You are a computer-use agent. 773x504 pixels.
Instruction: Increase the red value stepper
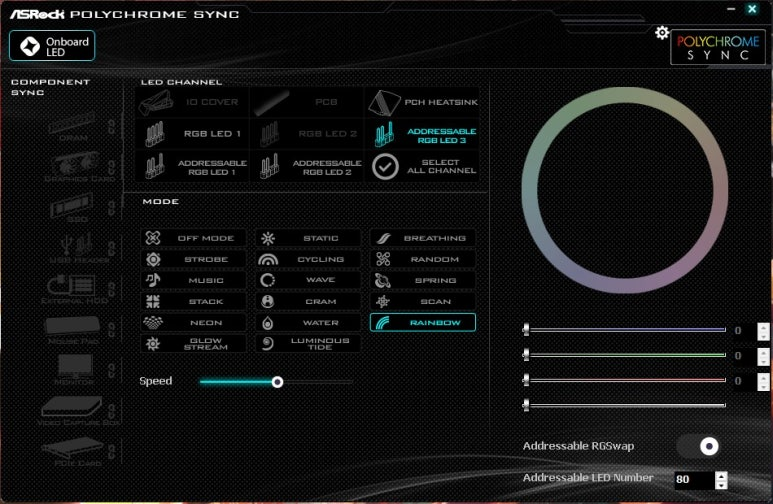coord(763,377)
